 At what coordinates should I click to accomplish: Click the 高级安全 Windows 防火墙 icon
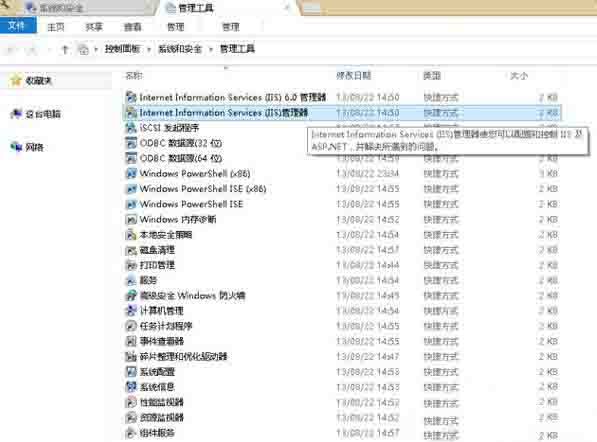tap(131, 295)
